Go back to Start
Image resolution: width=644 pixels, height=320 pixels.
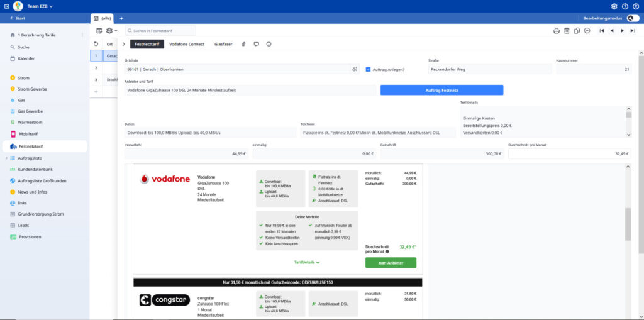click(x=17, y=18)
